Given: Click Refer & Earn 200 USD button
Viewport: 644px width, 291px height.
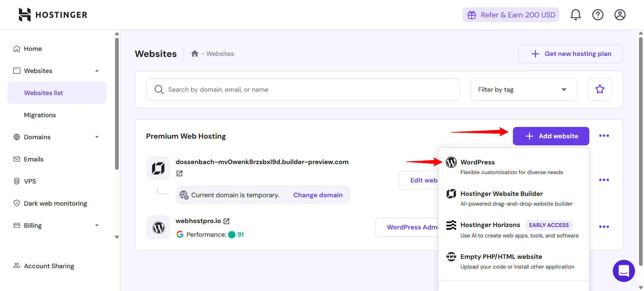Looking at the screenshot, I should click(x=511, y=15).
